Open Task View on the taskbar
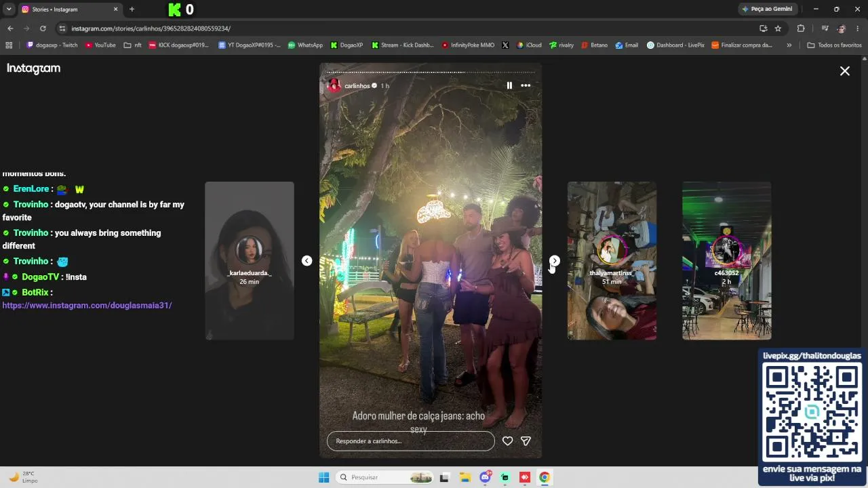The width and height of the screenshot is (868, 488). point(444,477)
